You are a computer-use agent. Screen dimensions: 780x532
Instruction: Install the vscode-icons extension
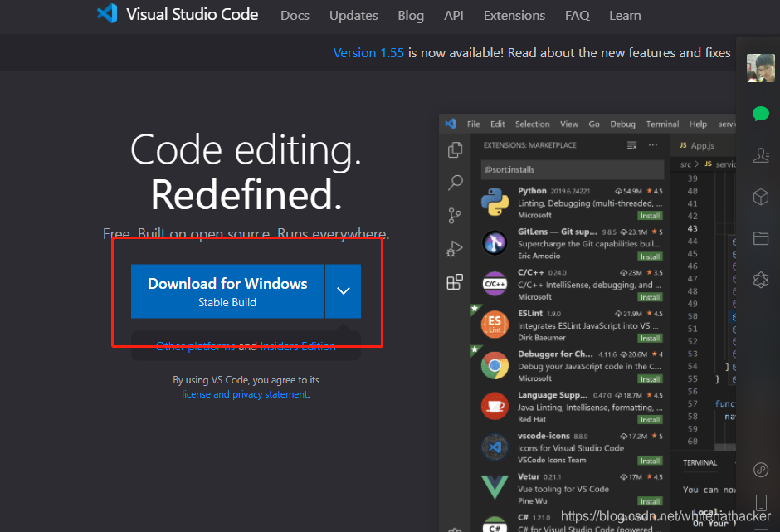[x=650, y=461]
